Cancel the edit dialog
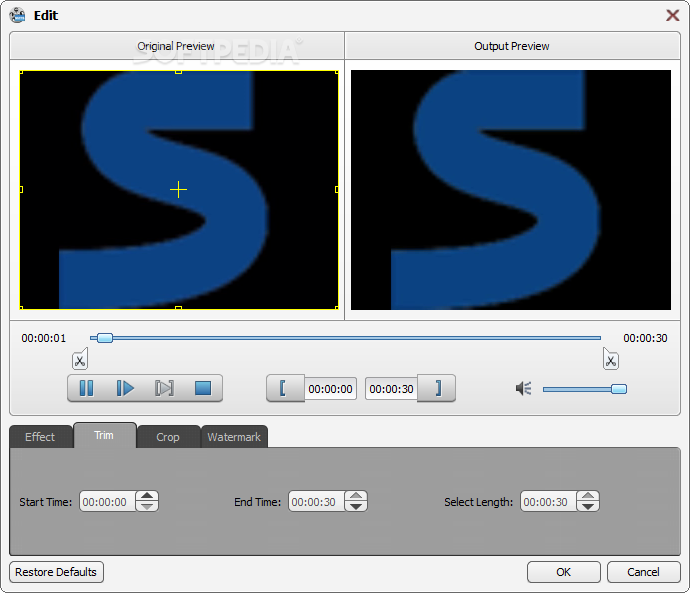The image size is (690, 593). coord(643,572)
